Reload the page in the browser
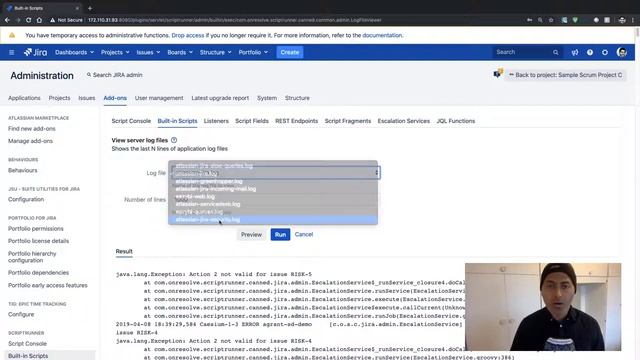The height and width of the screenshot is (360, 640). [x=29, y=20]
